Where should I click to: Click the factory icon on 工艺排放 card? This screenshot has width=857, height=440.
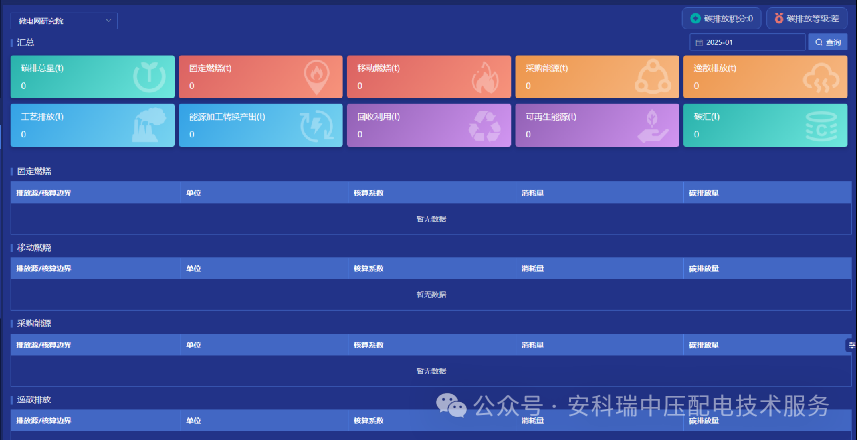click(149, 126)
